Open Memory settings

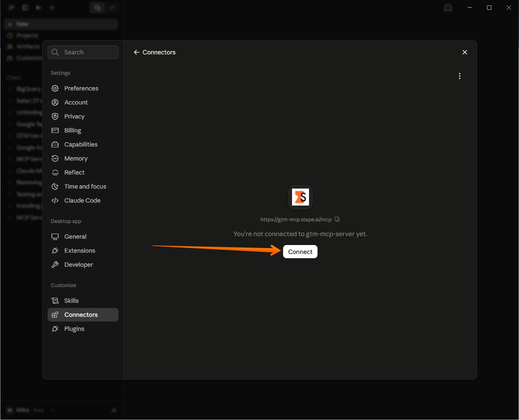(x=83, y=158)
